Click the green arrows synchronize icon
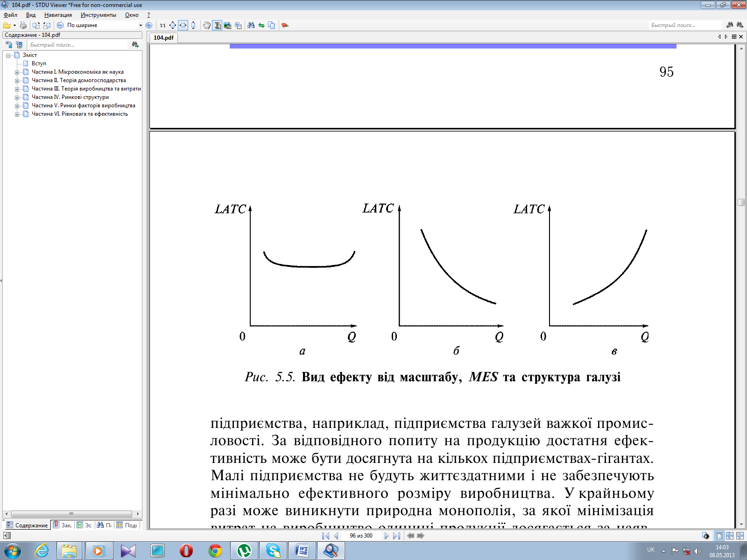Image resolution: width=747 pixels, height=560 pixels. pyautogui.click(x=261, y=25)
